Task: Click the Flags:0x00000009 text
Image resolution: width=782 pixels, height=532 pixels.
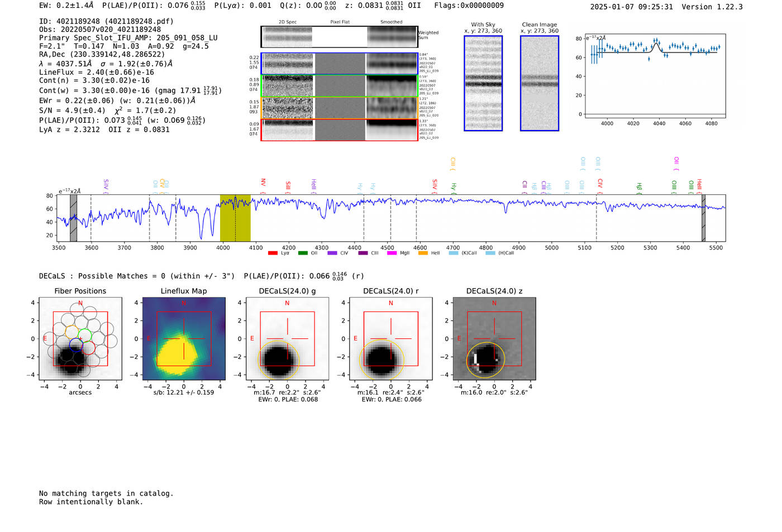Action: [x=469, y=6]
